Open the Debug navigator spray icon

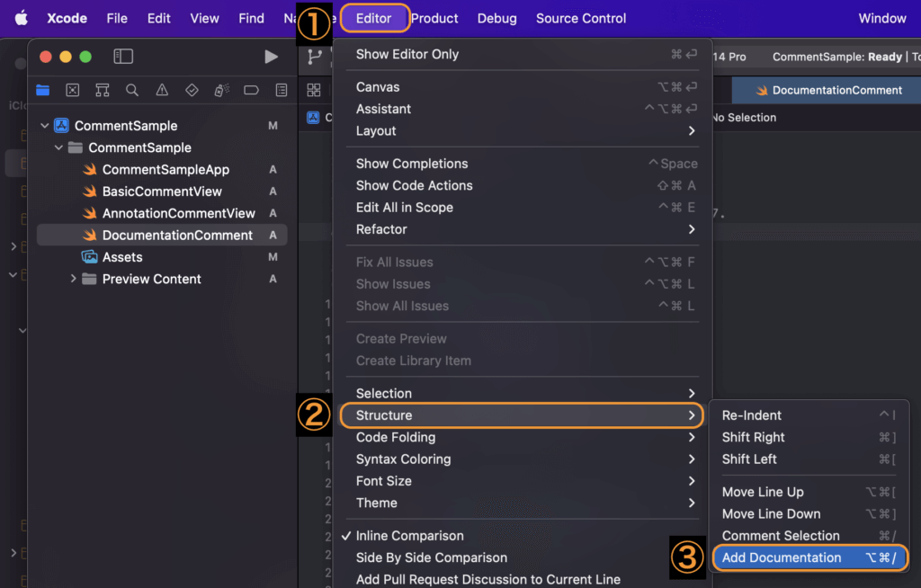[221, 90]
